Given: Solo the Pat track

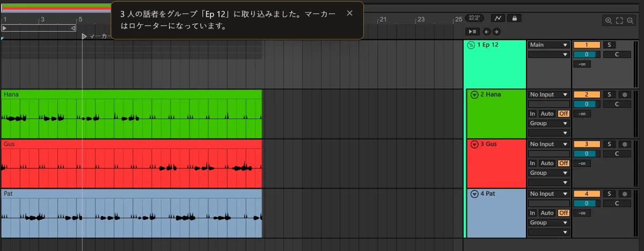Looking at the screenshot, I should tap(609, 194).
